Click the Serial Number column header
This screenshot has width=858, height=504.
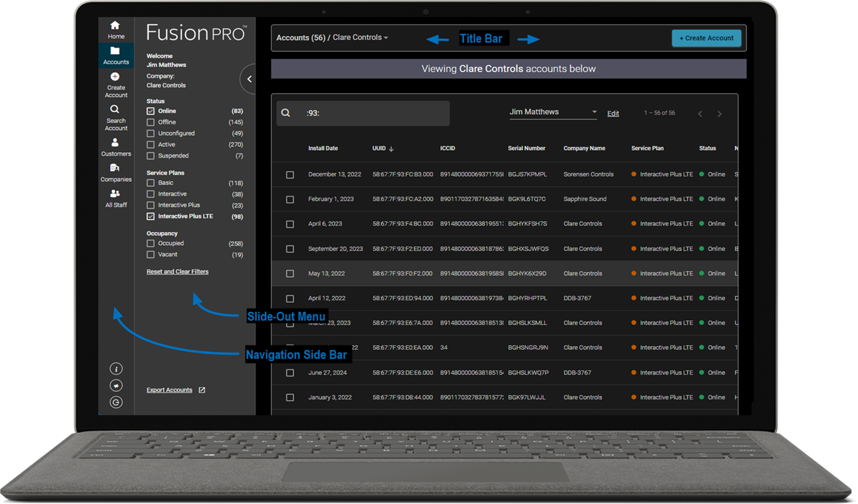[x=526, y=148]
